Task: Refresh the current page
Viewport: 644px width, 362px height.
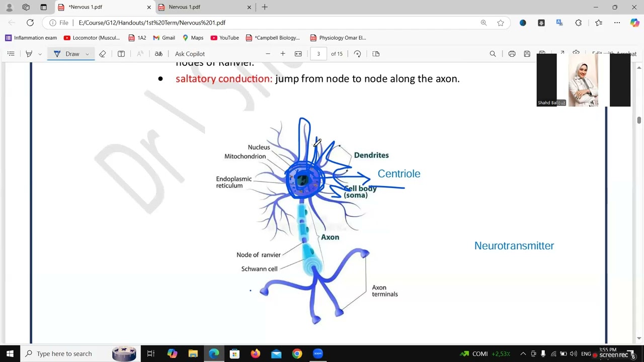Action: pos(30,23)
